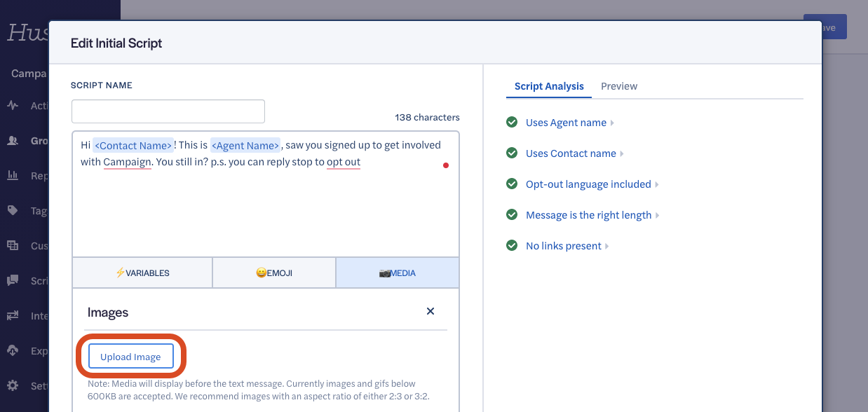The image size is (868, 412).
Task: Expand the Uses Agent name analysis item
Action: pos(569,123)
